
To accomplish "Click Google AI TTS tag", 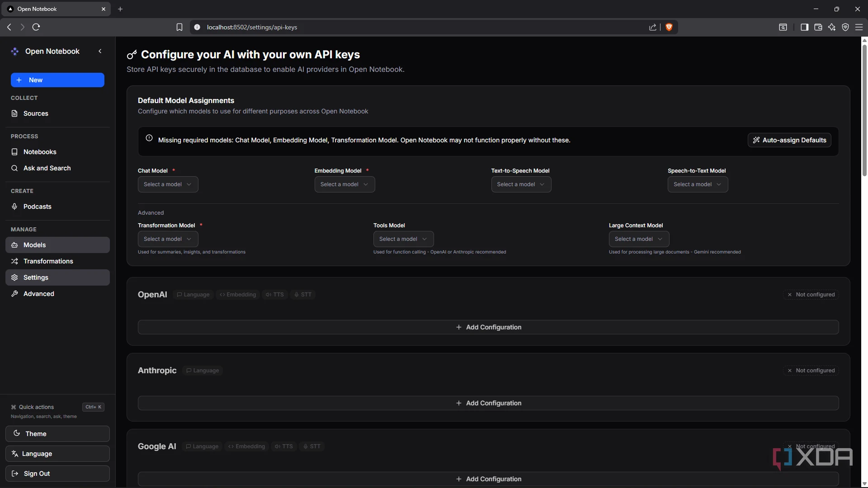I will [284, 446].
